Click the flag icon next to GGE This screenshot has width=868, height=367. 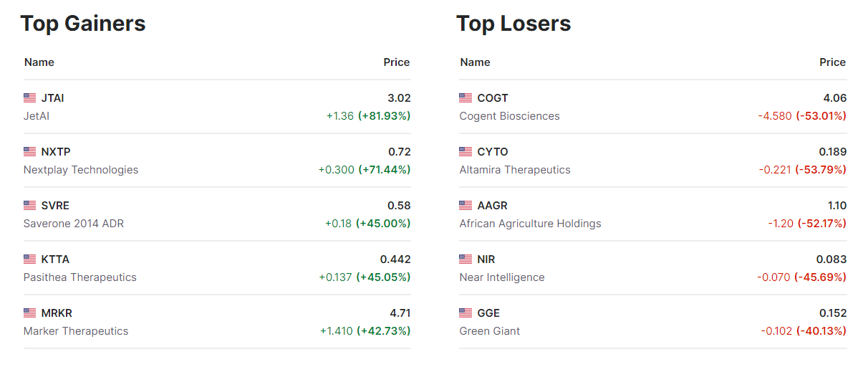pos(466,313)
